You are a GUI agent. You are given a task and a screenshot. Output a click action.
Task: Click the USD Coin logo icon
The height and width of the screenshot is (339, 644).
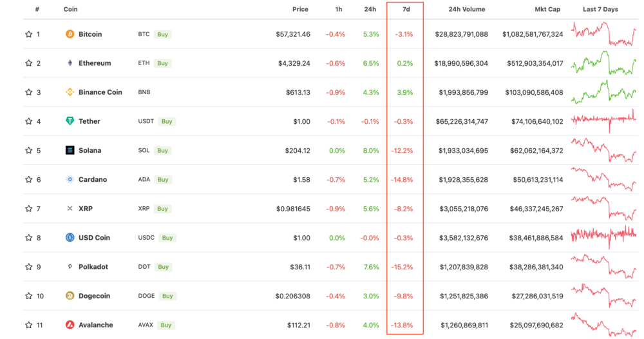(70, 238)
